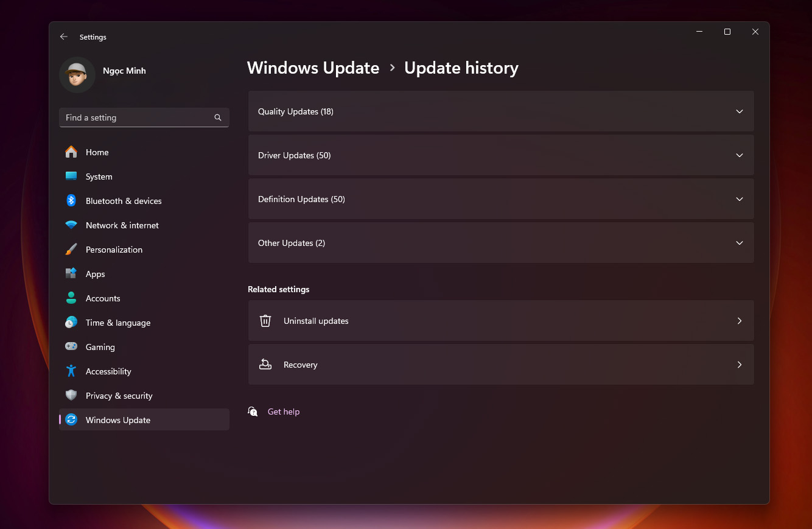Click the Time & language globe icon

(71, 322)
